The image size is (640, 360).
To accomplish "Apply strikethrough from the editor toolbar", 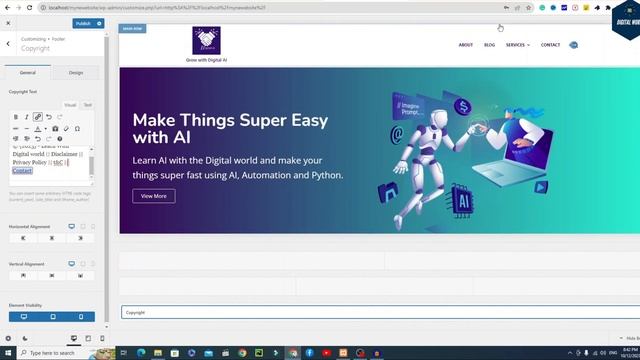I will point(16,129).
